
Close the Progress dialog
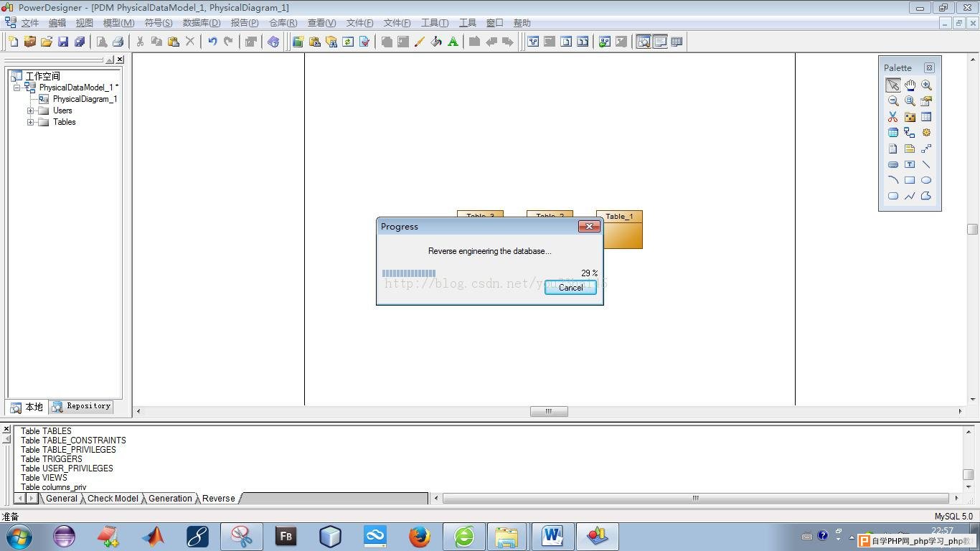click(x=589, y=226)
